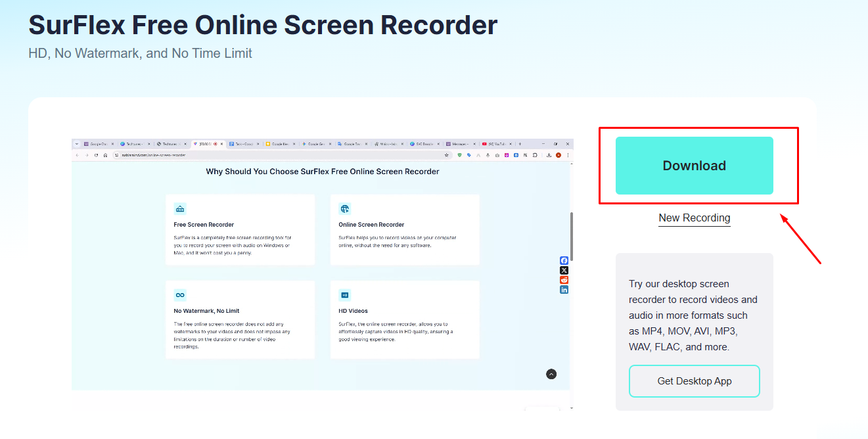The image size is (868, 439).
Task: Click the bookmark star in preview address bar
Action: pos(447,155)
